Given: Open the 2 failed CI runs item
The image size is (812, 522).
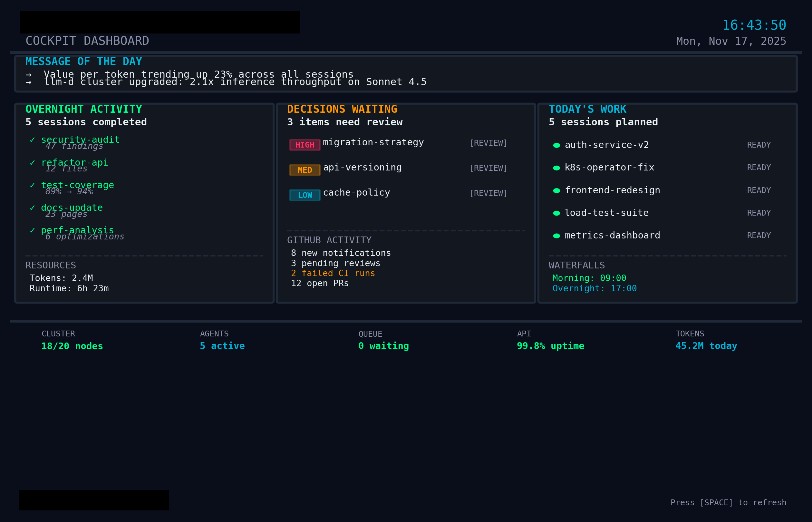Looking at the screenshot, I should 333,273.
